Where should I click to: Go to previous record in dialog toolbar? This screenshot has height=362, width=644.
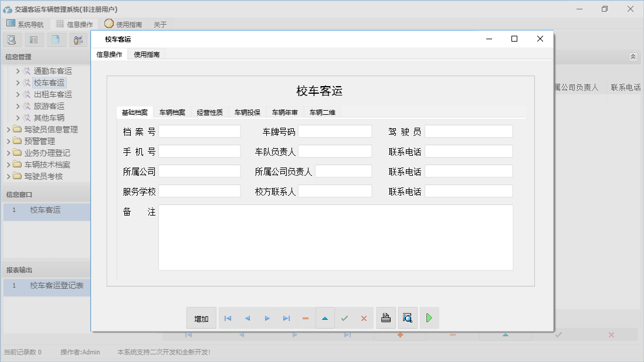point(248,318)
